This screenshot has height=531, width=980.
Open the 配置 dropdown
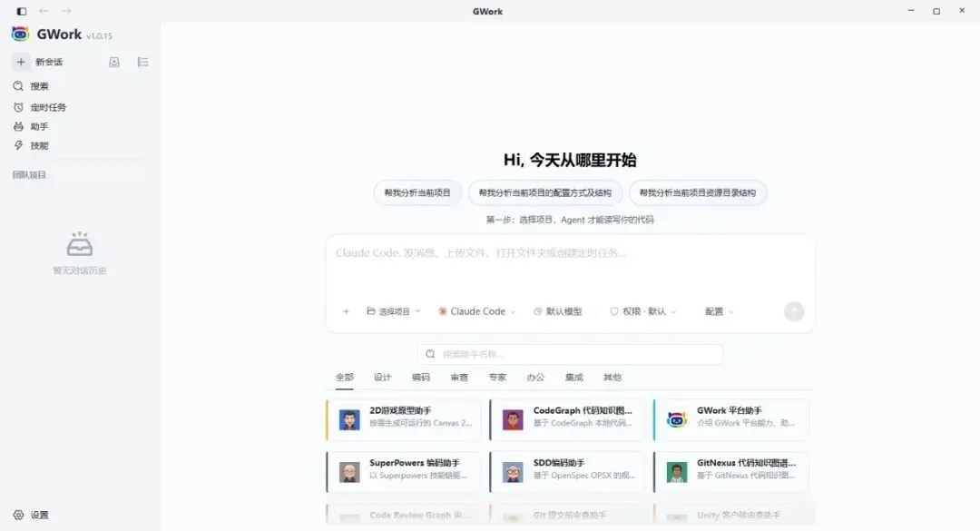click(x=720, y=311)
